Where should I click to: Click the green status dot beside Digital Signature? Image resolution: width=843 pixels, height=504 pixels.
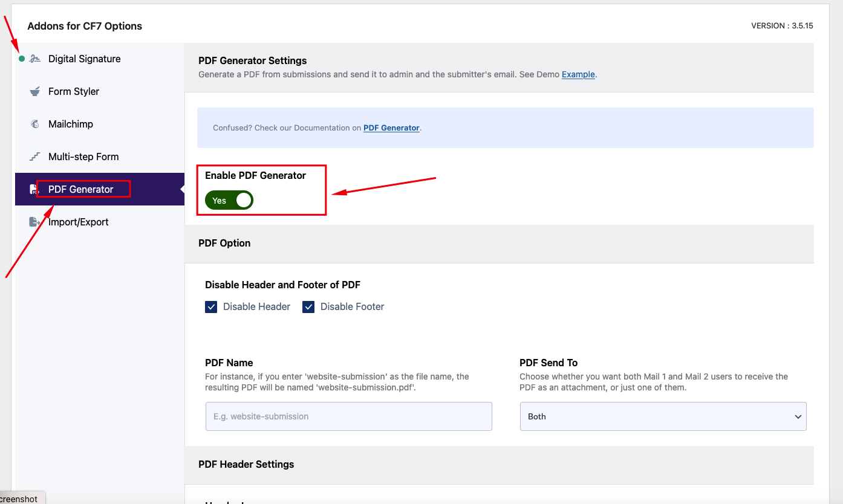22,59
